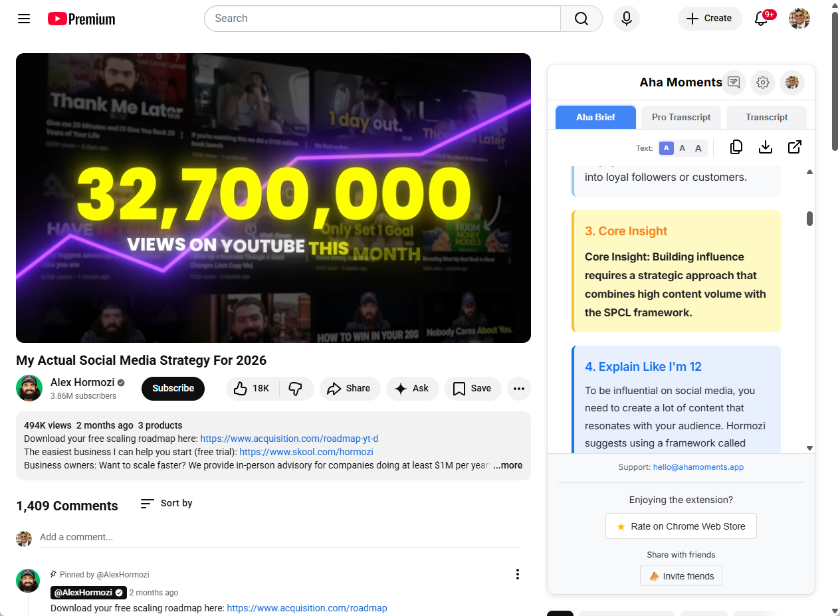Open Aha Moments feedback icon
The height and width of the screenshot is (616, 840).
[734, 82]
